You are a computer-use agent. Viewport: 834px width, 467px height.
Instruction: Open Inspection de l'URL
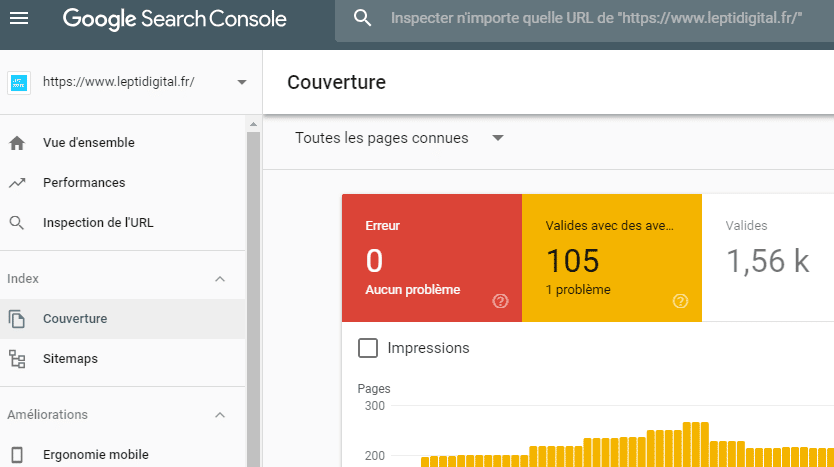(123, 222)
